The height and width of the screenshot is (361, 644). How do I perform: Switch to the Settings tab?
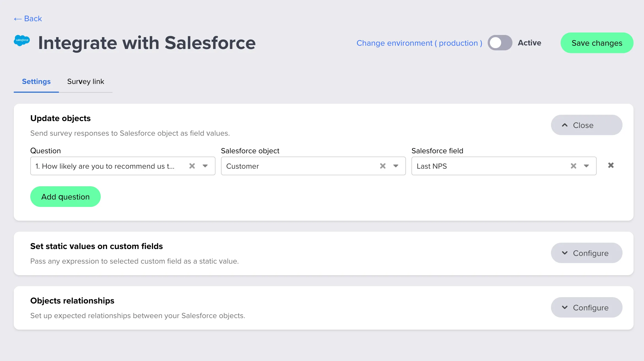[x=36, y=81]
